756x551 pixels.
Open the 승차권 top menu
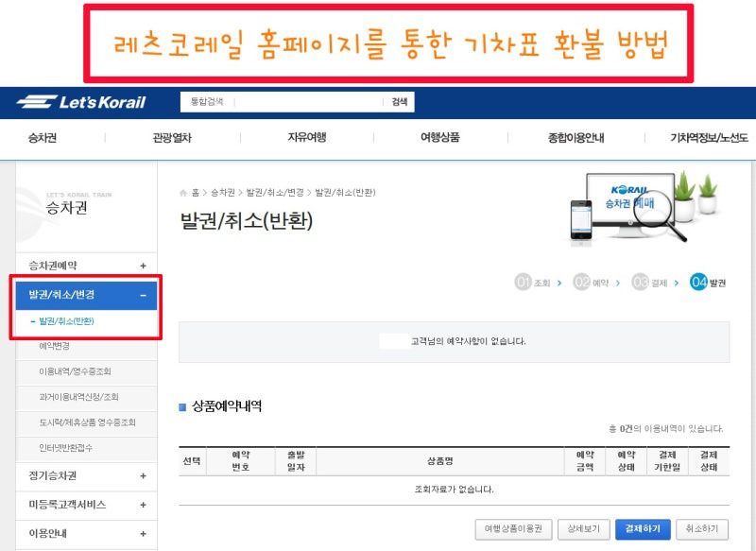click(x=43, y=138)
